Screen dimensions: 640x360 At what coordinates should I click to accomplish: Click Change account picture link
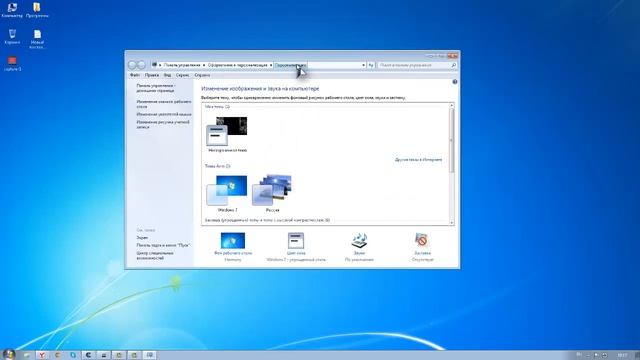tap(163, 124)
